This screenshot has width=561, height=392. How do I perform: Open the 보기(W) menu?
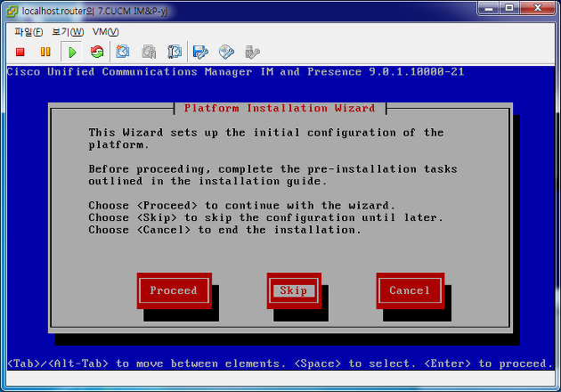coord(68,32)
